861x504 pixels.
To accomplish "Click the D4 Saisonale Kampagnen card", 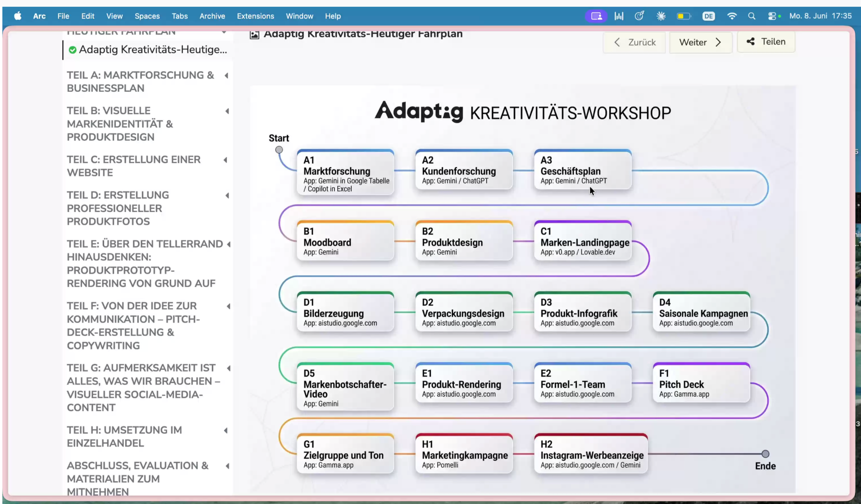I will click(x=701, y=312).
